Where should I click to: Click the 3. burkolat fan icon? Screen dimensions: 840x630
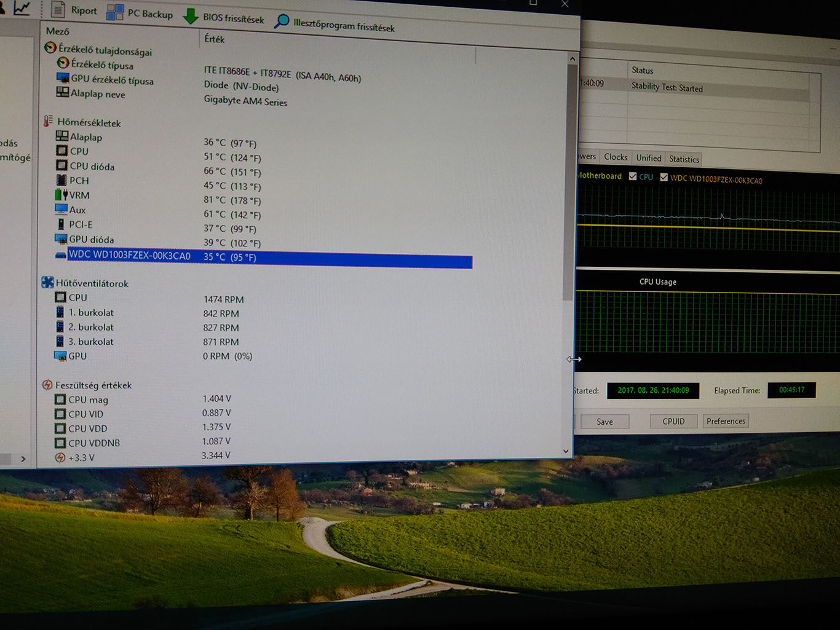tap(60, 341)
